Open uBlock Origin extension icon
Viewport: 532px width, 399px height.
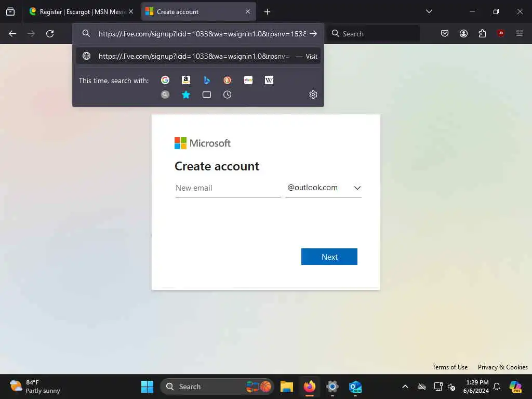pos(501,33)
